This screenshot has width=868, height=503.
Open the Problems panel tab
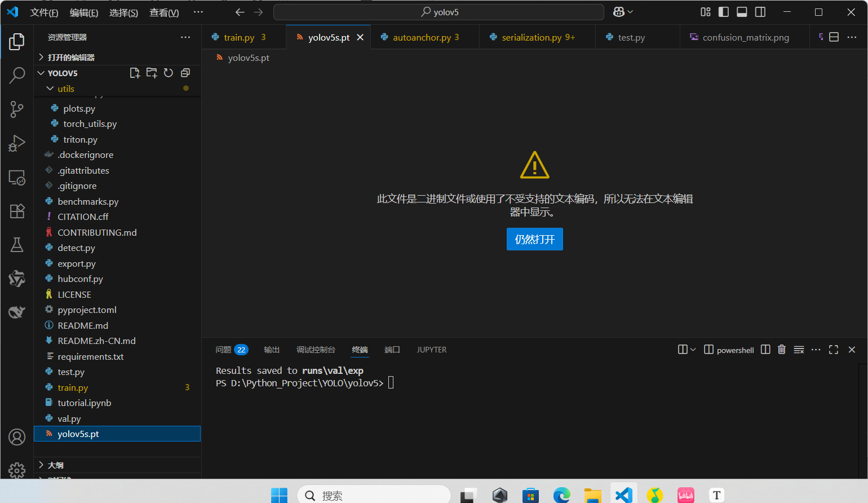pos(232,350)
